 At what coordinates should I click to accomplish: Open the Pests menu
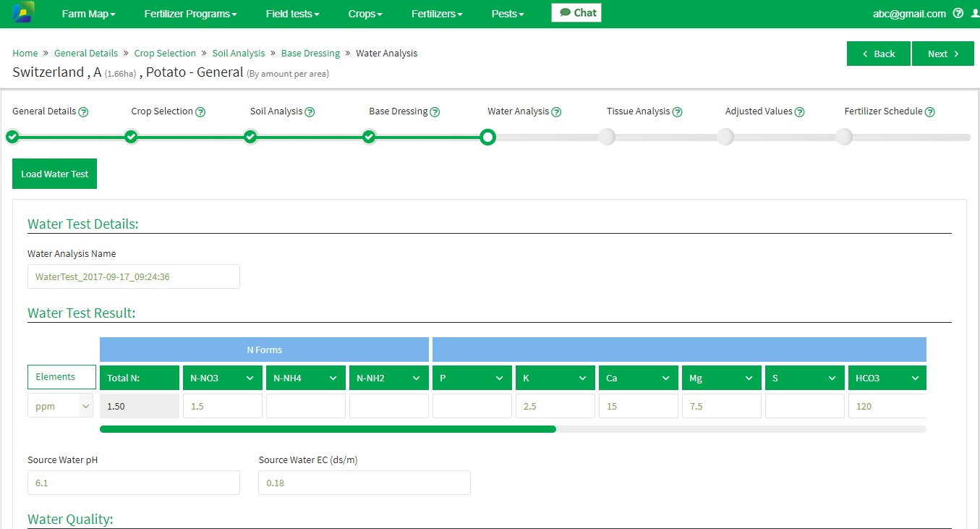click(508, 14)
